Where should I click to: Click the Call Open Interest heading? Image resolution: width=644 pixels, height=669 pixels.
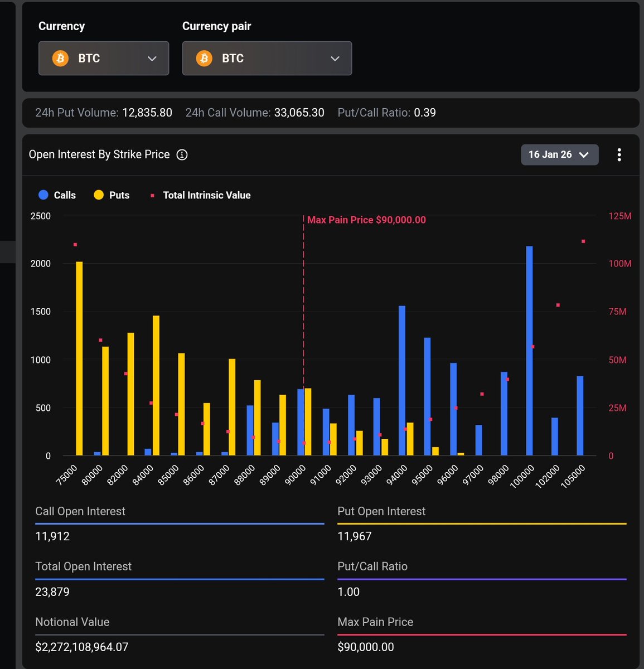pos(80,511)
